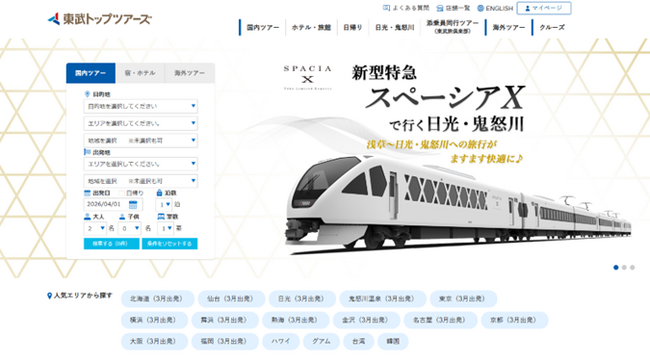Click the よくある質問 FAQ icon
This screenshot has width=650, height=363.
386,8
